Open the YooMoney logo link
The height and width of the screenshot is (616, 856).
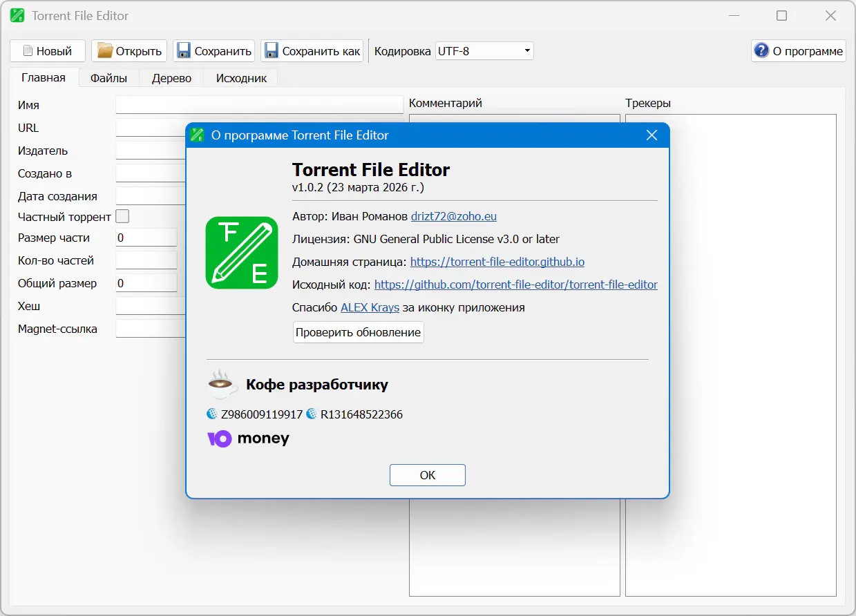(248, 439)
